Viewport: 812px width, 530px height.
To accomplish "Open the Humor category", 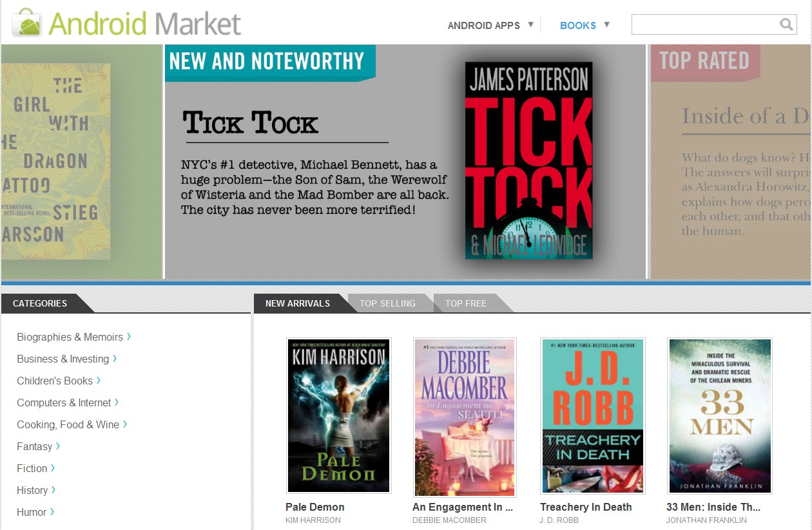I will point(32,512).
